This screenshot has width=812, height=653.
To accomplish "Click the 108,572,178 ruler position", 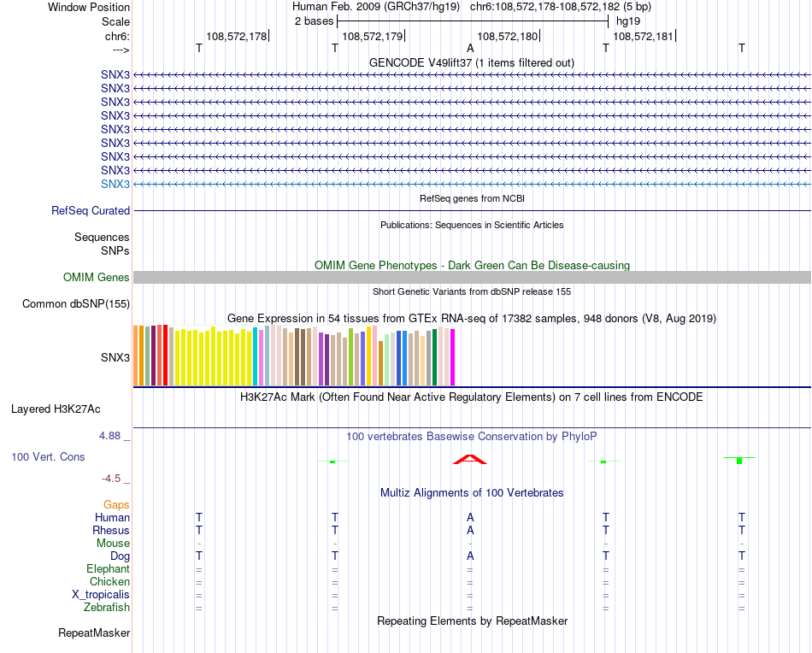I will 236,36.
